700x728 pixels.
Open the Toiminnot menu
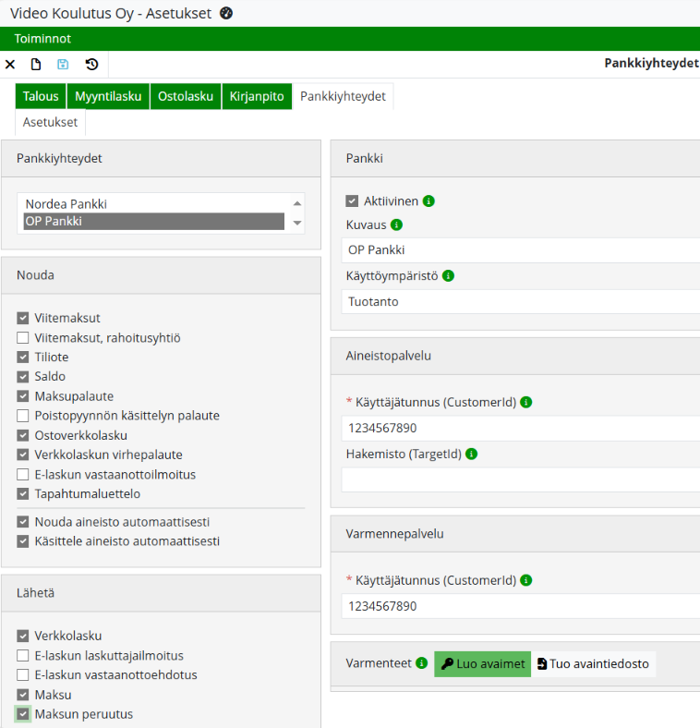[42, 39]
